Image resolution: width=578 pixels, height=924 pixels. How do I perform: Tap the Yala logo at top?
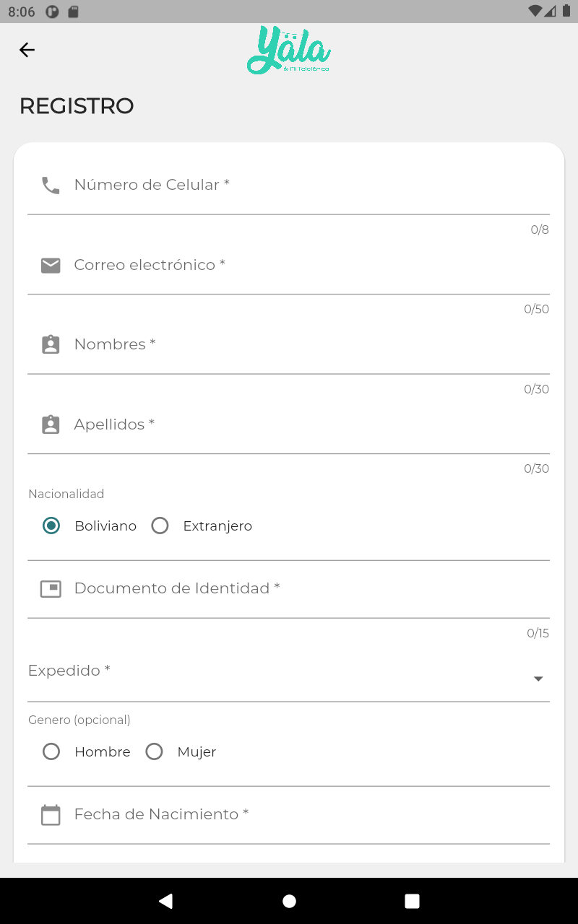[289, 50]
